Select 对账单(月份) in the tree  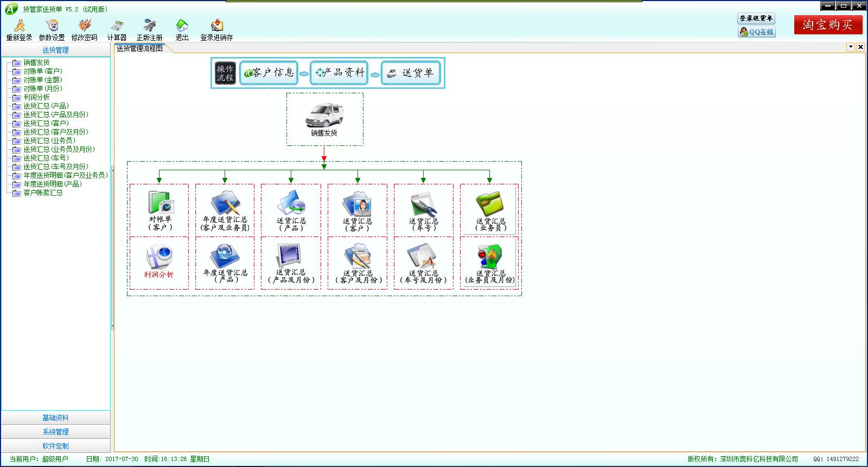coord(43,88)
